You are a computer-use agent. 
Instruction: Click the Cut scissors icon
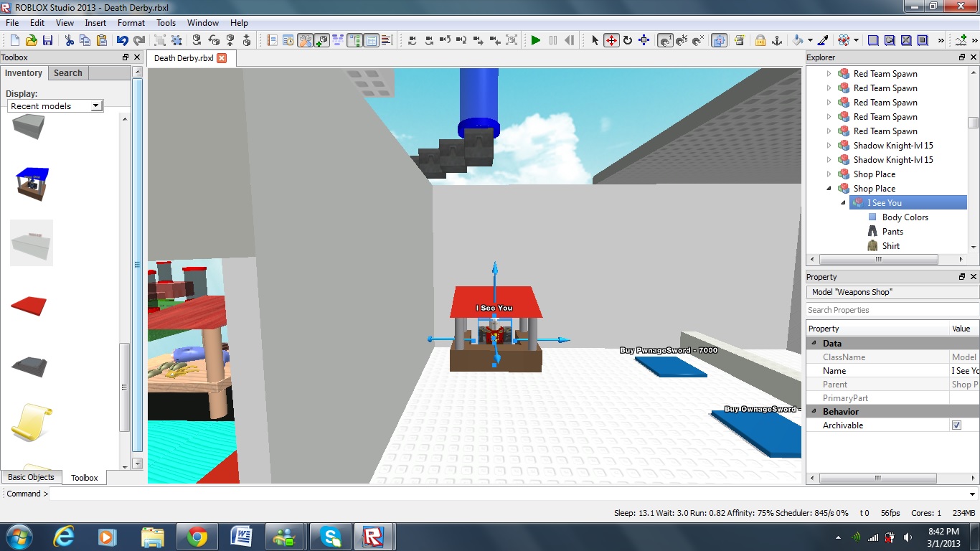point(69,41)
